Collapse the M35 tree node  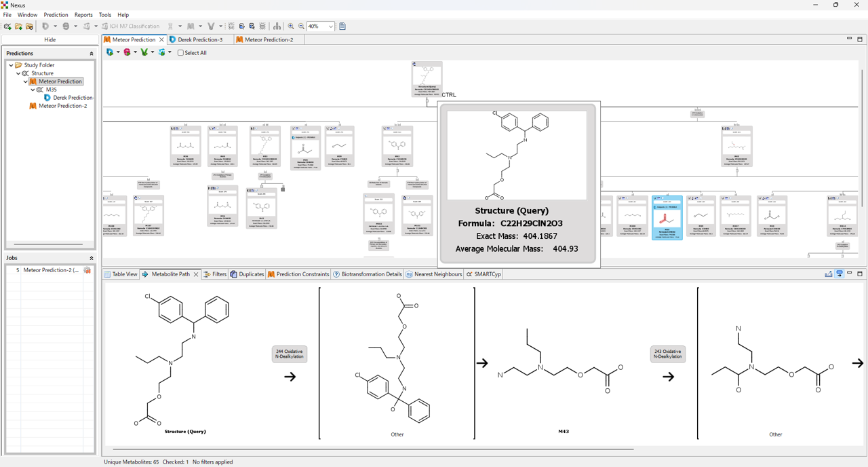[33, 90]
